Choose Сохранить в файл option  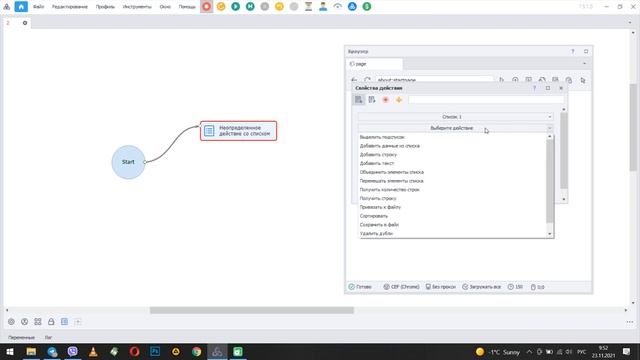coord(379,225)
